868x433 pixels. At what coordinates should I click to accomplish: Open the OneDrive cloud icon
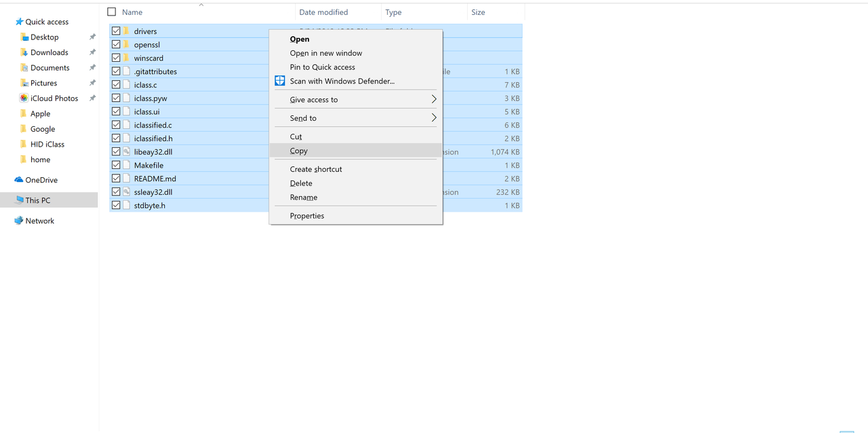pos(19,180)
